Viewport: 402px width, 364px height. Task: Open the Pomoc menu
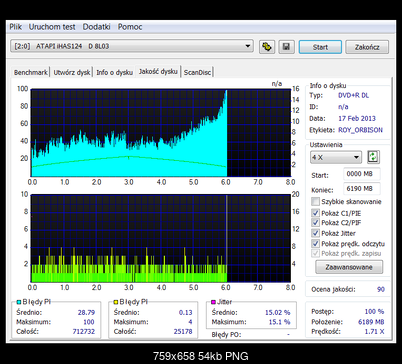(130, 27)
